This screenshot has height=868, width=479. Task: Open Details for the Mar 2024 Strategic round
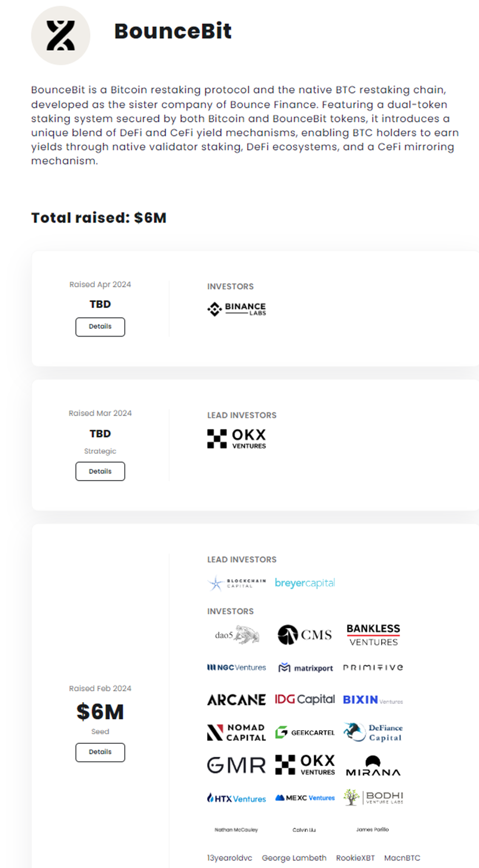click(100, 471)
